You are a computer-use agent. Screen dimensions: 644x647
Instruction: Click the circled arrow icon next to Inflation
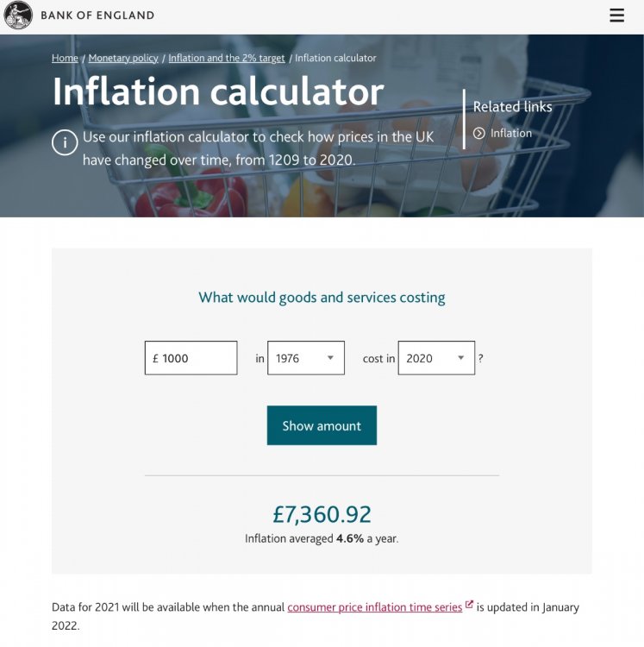[x=479, y=134]
